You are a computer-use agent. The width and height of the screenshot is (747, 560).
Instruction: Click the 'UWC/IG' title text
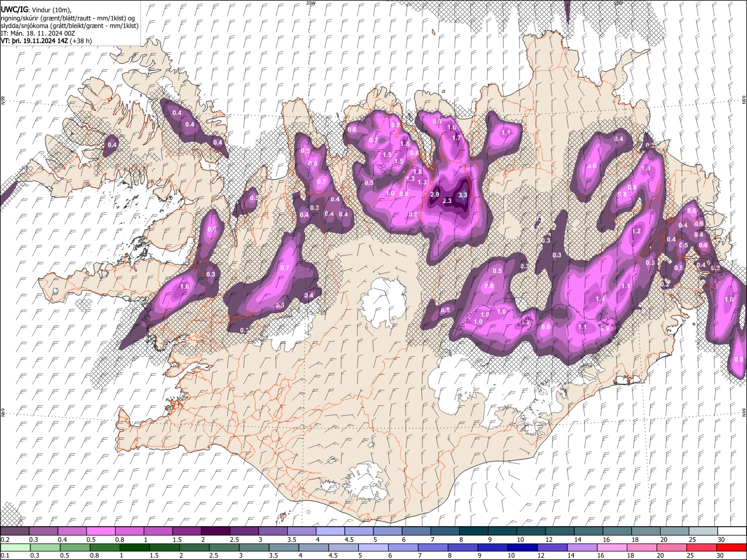tap(13, 9)
